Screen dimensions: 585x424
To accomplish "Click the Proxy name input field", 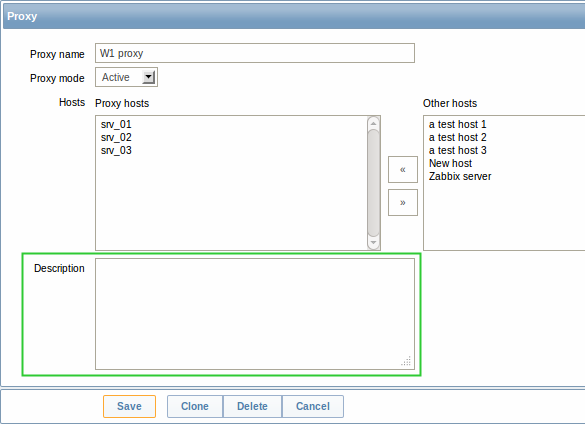I will click(x=255, y=53).
